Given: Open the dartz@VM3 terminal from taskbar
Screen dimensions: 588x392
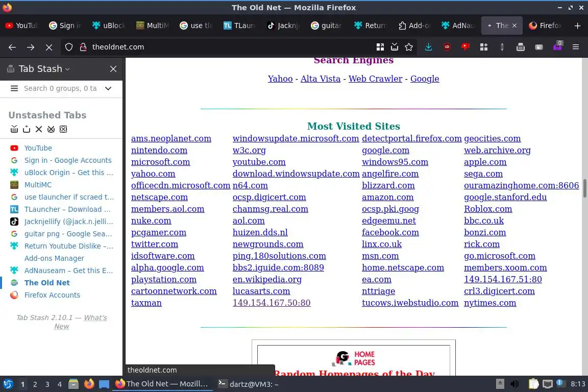Looking at the screenshot, I should (249, 384).
